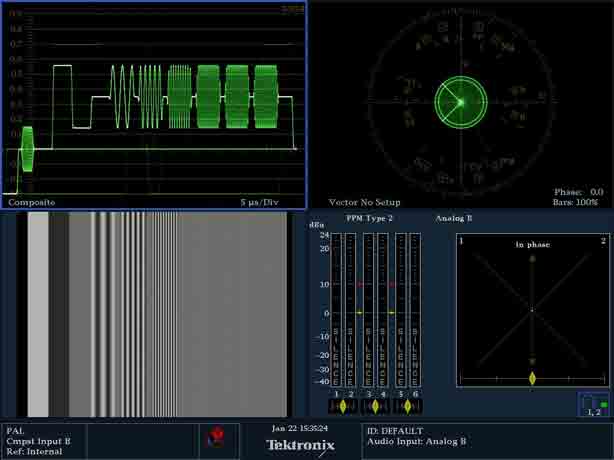Screen dimensions: 614x460
Task: Select the Composite waveform tile
Action: (153, 105)
